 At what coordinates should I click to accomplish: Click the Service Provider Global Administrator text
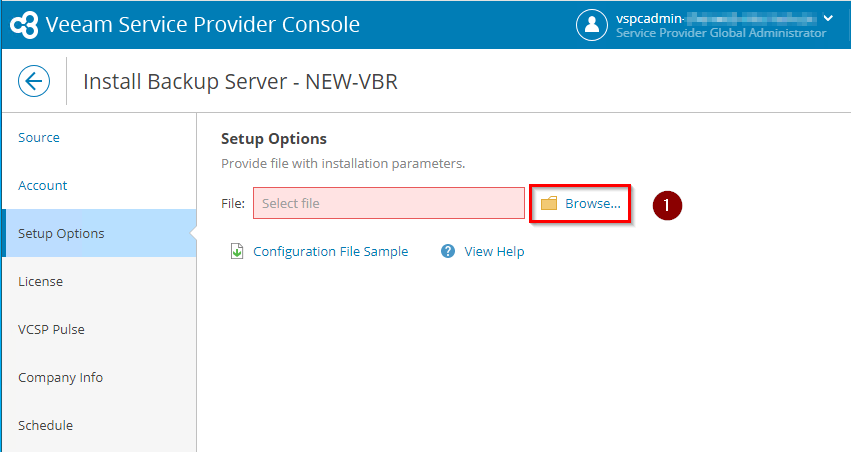tap(721, 33)
